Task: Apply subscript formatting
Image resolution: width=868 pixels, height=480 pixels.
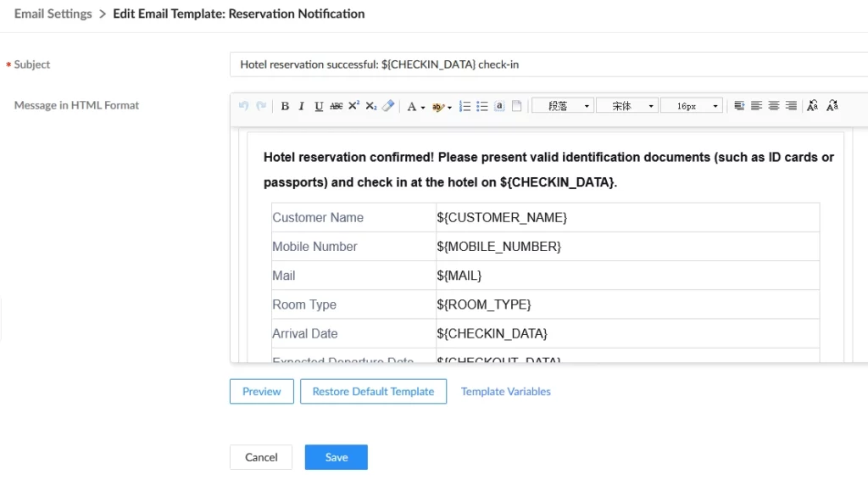Action: coord(371,106)
